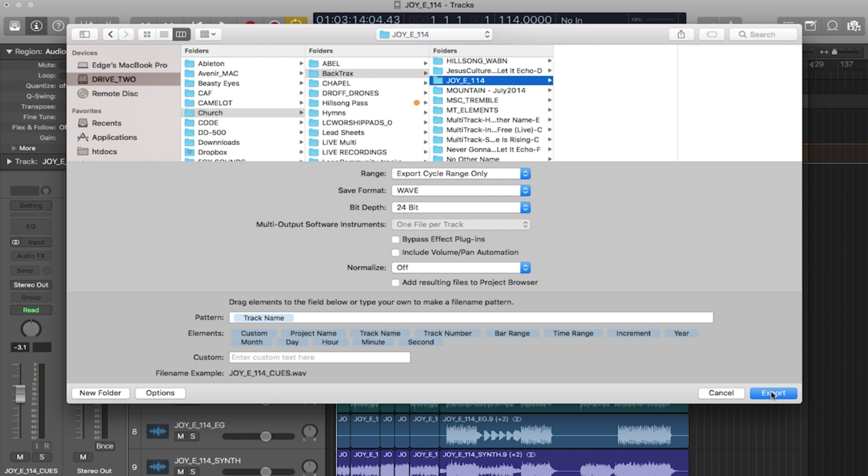This screenshot has width=868, height=476.
Task: Click the New Folder button
Action: point(100,393)
